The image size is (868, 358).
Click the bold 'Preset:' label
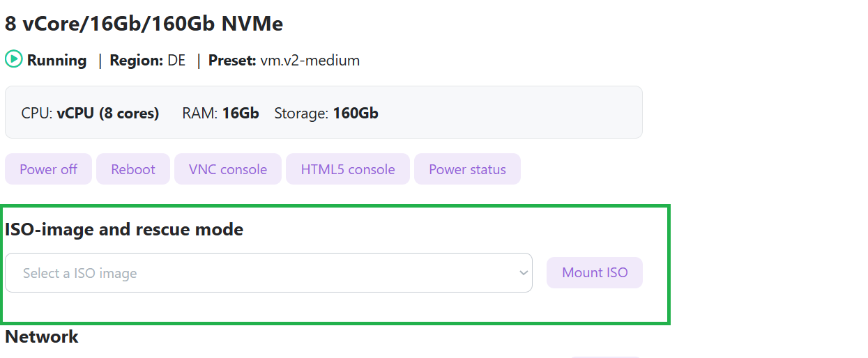(232, 61)
